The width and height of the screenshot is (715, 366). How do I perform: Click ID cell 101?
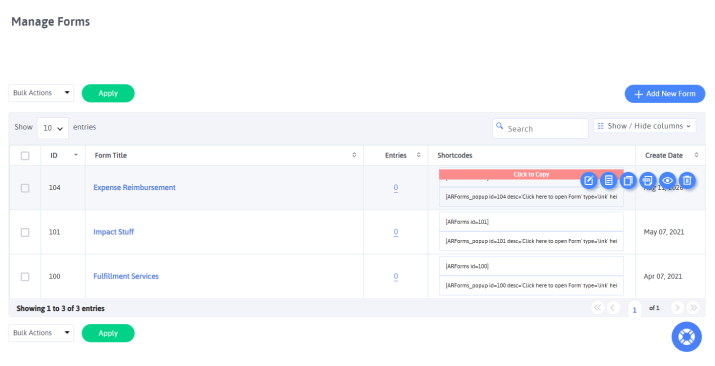pyautogui.click(x=55, y=232)
